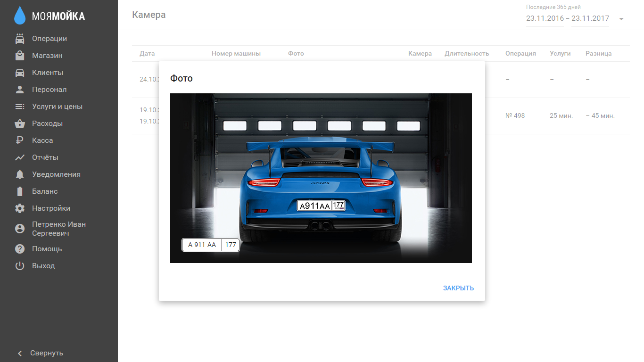This screenshot has width=644, height=362.
Task: Click the Клиенты car icon
Action: [20, 73]
